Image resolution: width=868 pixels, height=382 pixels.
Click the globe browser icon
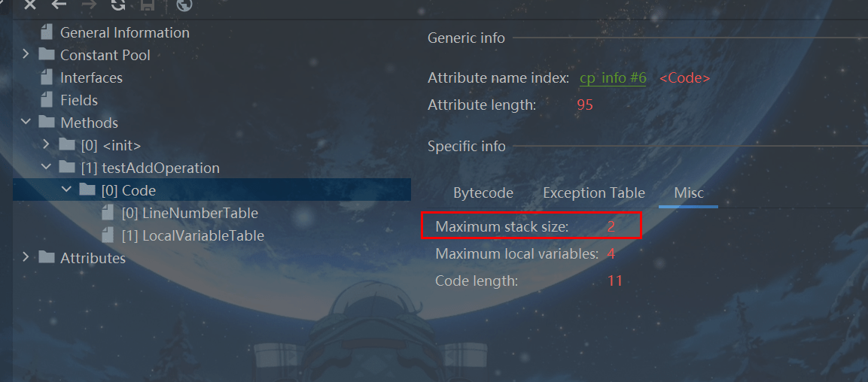[x=184, y=5]
